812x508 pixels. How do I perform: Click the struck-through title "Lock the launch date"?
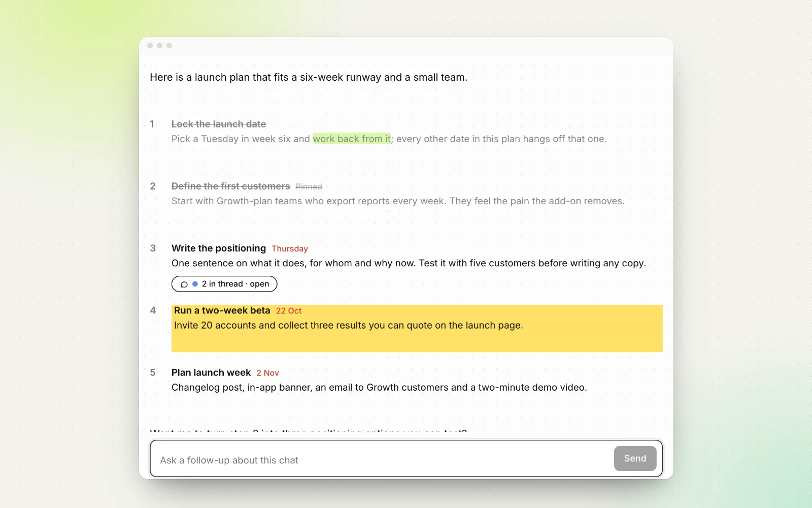(219, 124)
